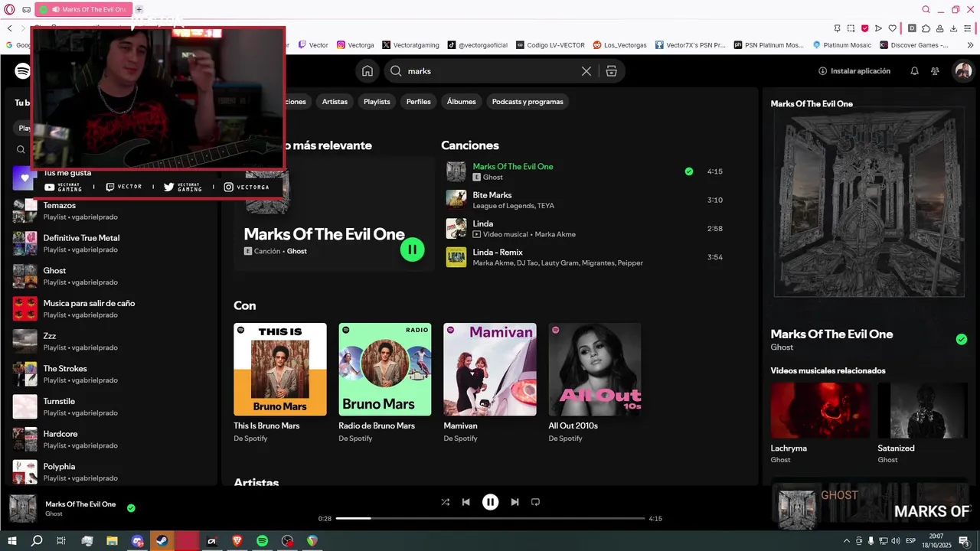The image size is (980, 551).
Task: Select Linda - Remix song row
Action: point(586,257)
